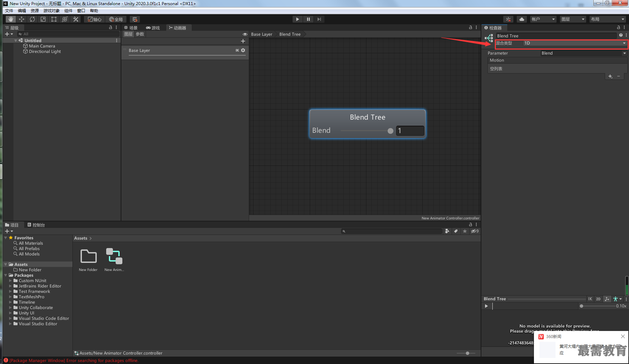The width and height of the screenshot is (629, 364).
Task: Open Base Layer settings gear
Action: point(243,50)
